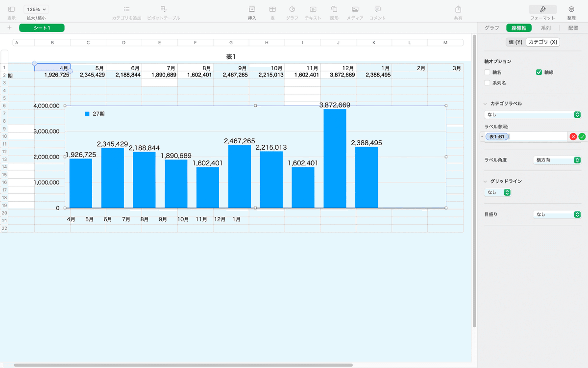Open the gridline なし dropdown
588x368 pixels.
[x=497, y=192]
